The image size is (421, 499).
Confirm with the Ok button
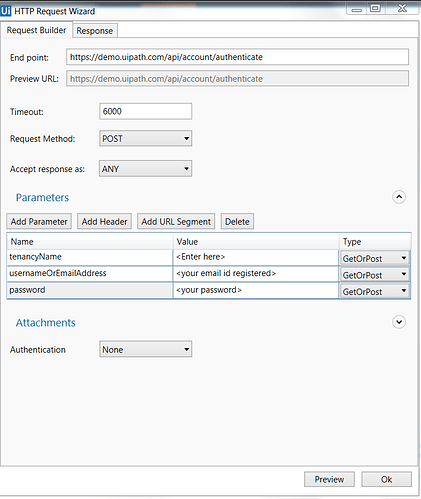pos(386,479)
